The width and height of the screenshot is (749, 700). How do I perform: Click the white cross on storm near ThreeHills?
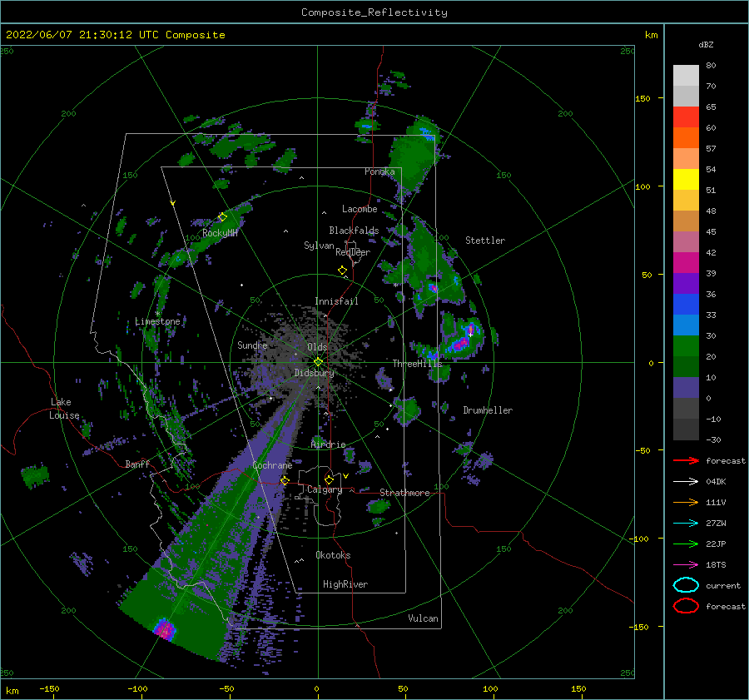coord(470,335)
